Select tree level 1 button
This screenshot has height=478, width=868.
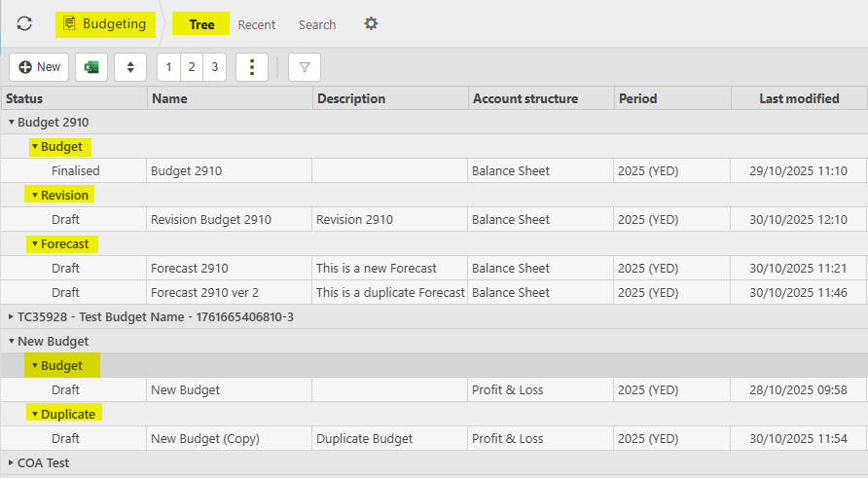pyautogui.click(x=168, y=67)
